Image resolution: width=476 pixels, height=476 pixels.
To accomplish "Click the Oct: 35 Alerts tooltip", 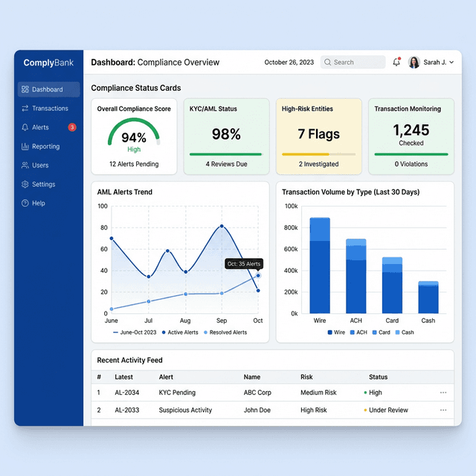I will (x=244, y=264).
